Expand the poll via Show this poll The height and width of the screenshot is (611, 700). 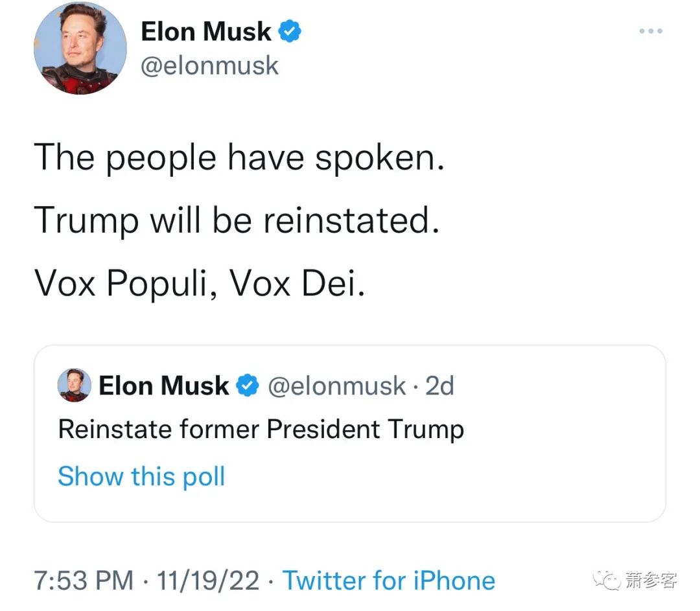point(141,476)
